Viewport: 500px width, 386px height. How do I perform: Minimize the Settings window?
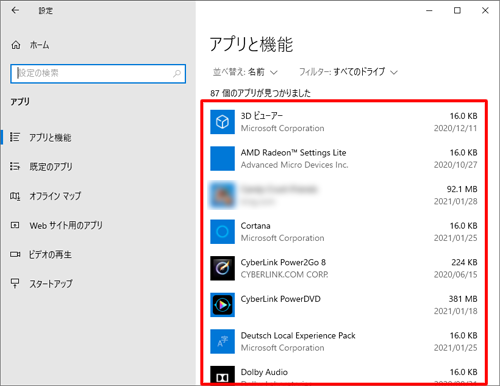429,11
